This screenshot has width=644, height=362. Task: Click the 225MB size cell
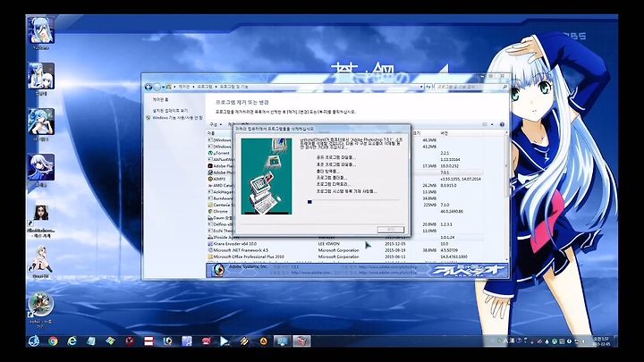coord(429,205)
